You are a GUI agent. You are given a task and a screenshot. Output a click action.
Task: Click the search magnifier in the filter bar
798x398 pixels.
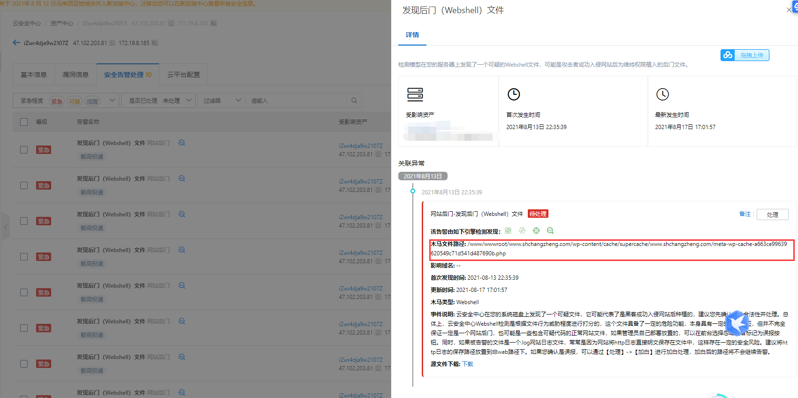point(354,100)
